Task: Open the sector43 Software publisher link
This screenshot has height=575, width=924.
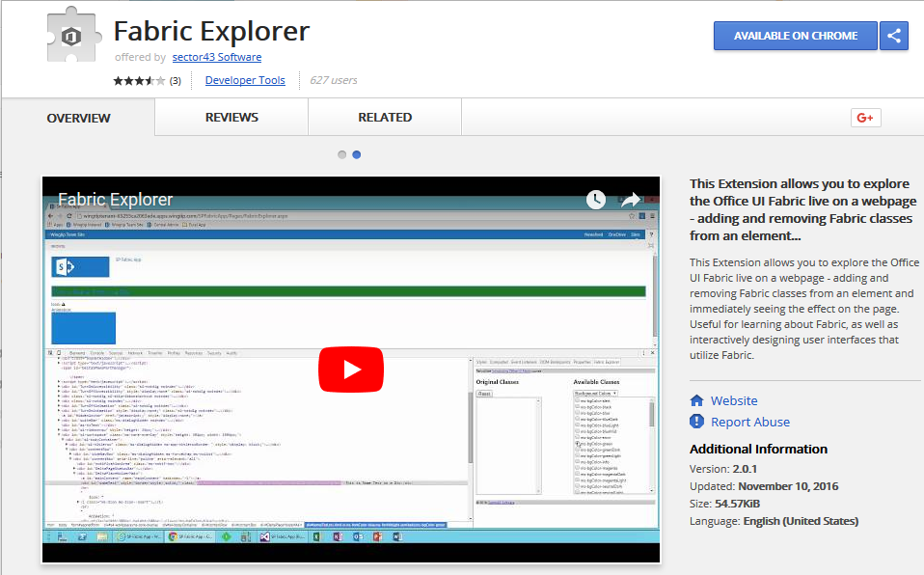Action: coord(217,57)
